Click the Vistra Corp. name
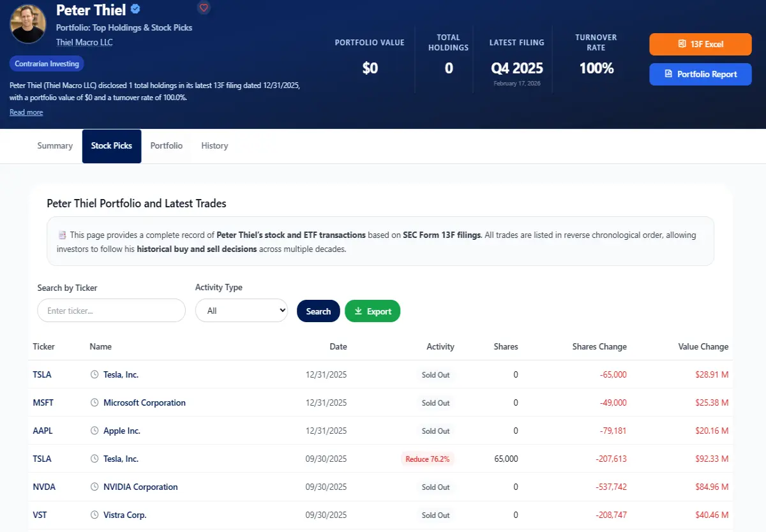The image size is (766, 532). [x=125, y=515]
